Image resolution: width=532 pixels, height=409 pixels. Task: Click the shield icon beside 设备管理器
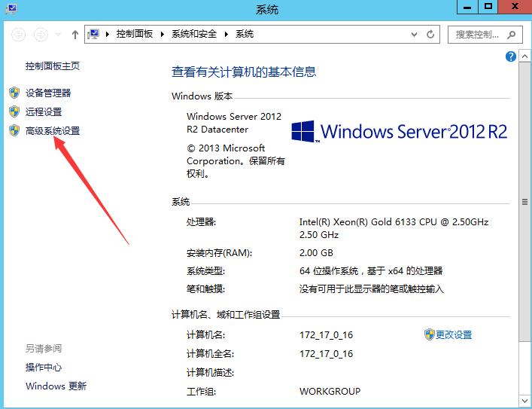coord(14,93)
